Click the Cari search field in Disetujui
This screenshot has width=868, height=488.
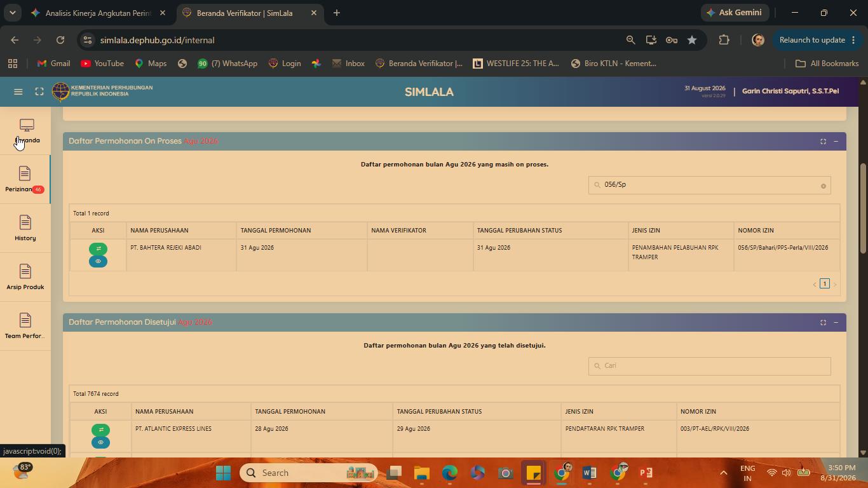click(x=709, y=366)
